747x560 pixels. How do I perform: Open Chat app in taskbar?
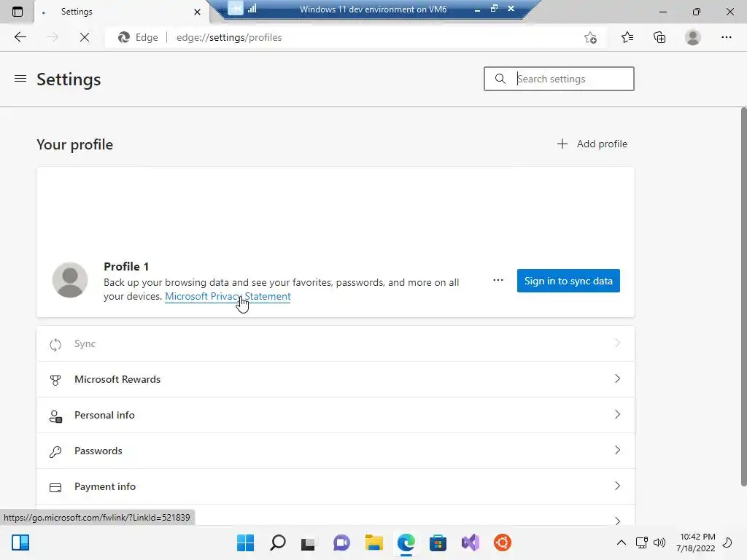(341, 542)
